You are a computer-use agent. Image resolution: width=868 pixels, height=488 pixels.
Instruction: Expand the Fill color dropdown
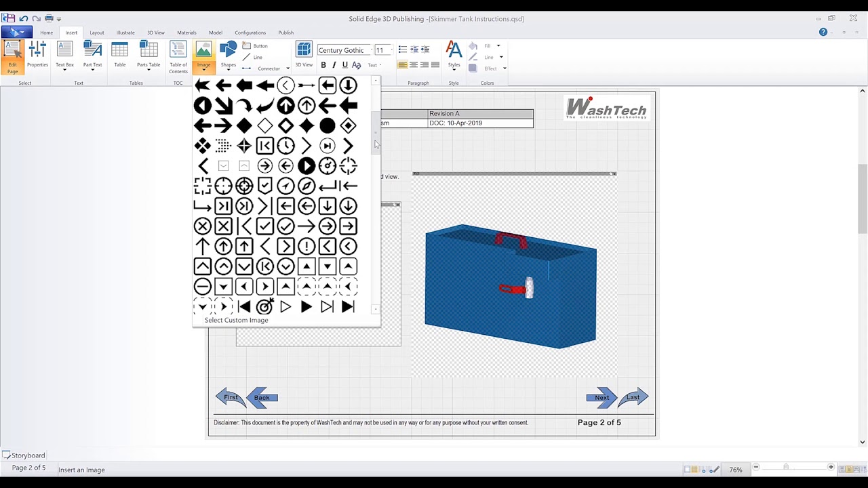(x=498, y=46)
